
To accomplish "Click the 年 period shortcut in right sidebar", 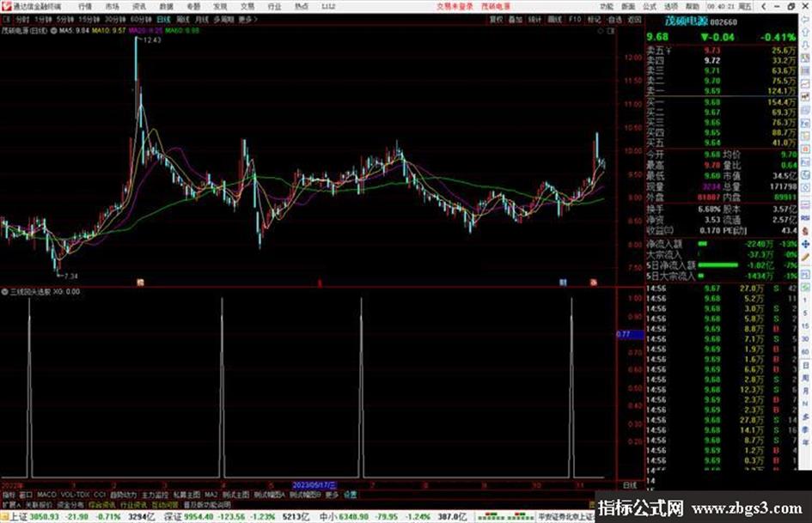I will point(806,443).
